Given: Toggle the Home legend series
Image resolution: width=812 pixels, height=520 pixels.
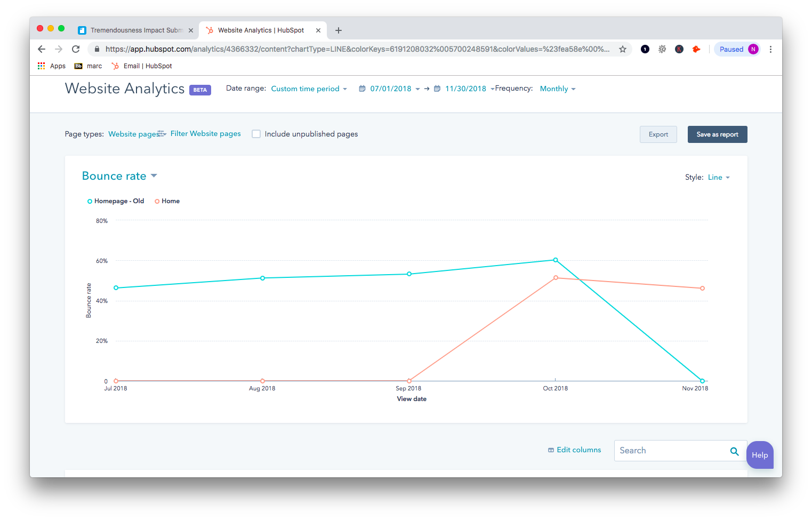Looking at the screenshot, I should [167, 201].
